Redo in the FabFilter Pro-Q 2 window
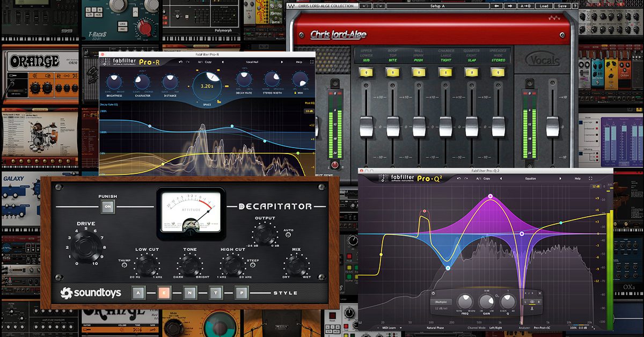644x337 pixels. pos(466,178)
